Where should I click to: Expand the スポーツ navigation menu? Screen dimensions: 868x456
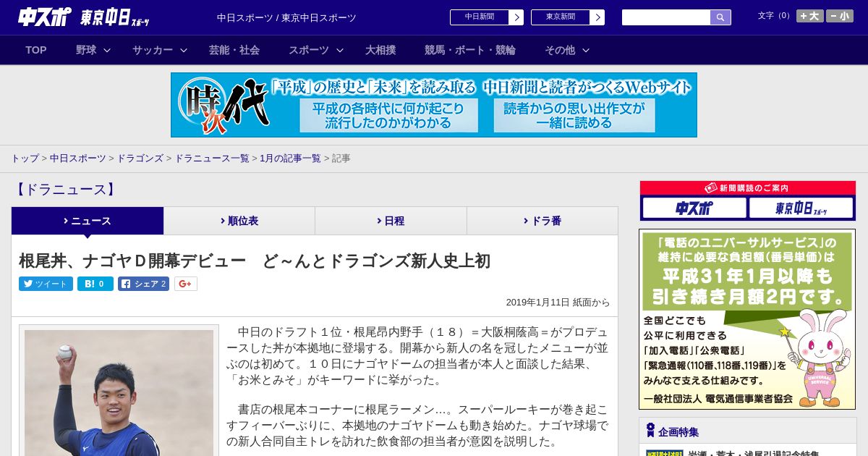coord(316,50)
